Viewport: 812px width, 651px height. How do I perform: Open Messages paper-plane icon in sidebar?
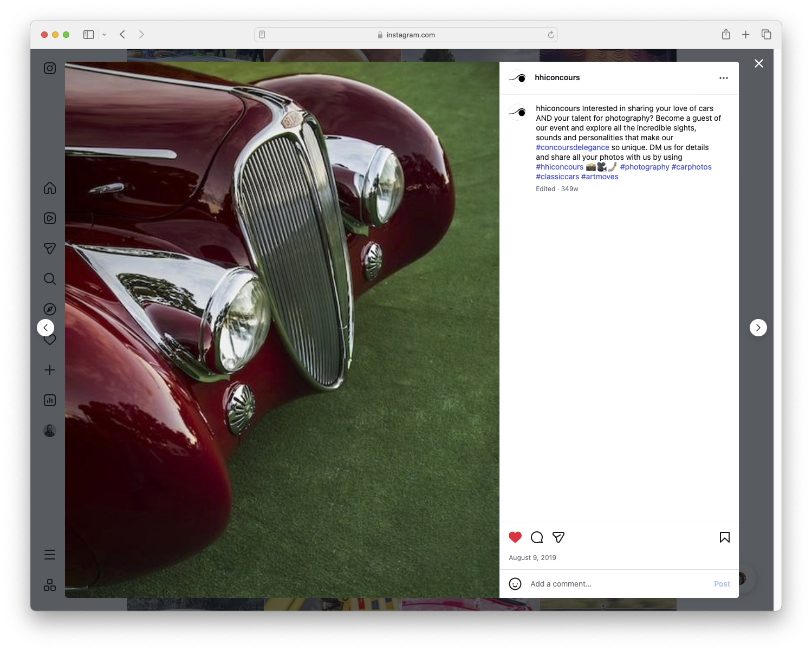pos(50,249)
